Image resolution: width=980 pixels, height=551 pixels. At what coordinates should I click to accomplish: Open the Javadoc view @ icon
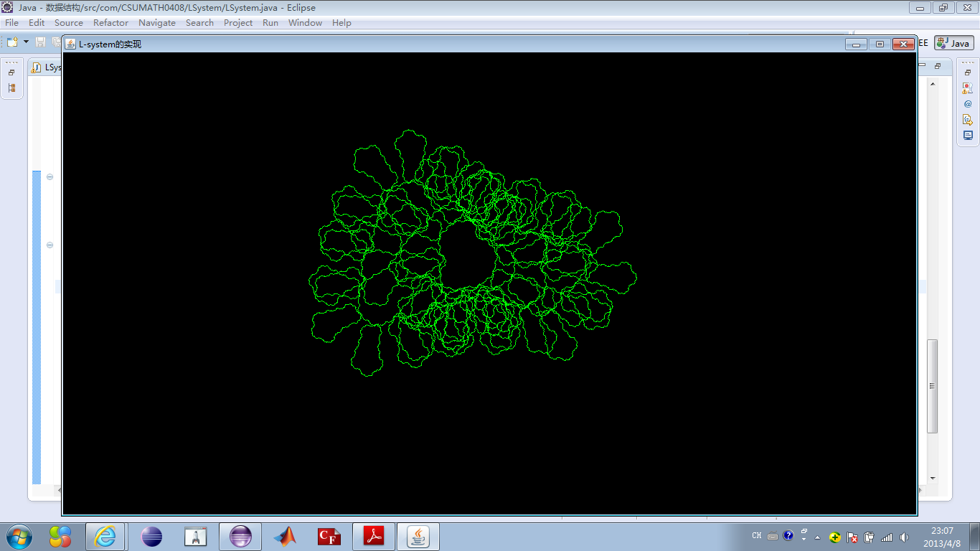968,104
